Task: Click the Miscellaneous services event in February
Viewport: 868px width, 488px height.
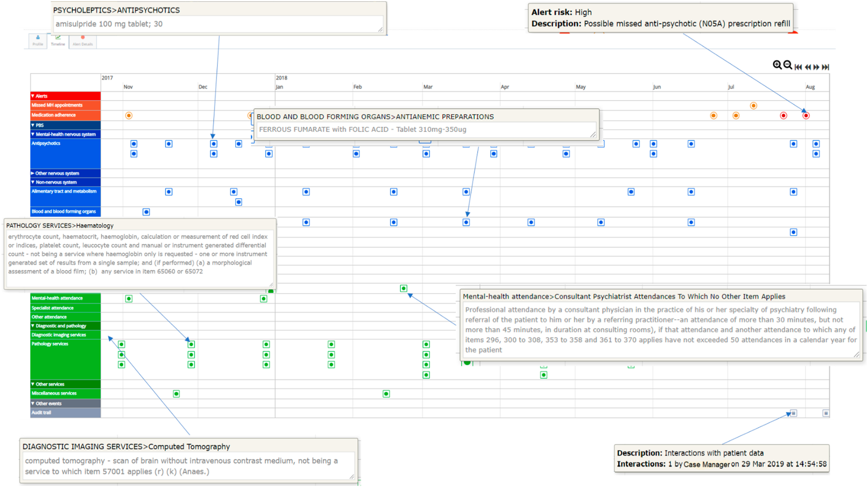Action: pos(386,394)
